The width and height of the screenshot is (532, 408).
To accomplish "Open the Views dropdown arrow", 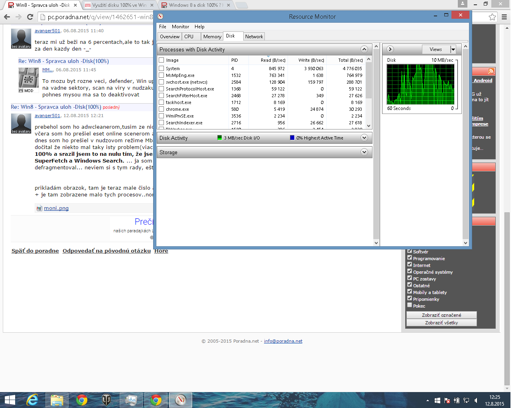I will 453,49.
